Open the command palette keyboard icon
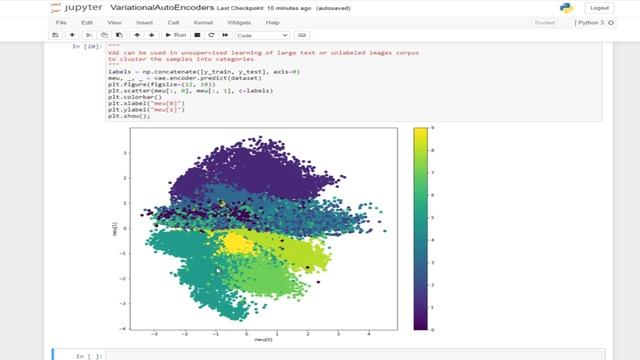 [x=302, y=35]
